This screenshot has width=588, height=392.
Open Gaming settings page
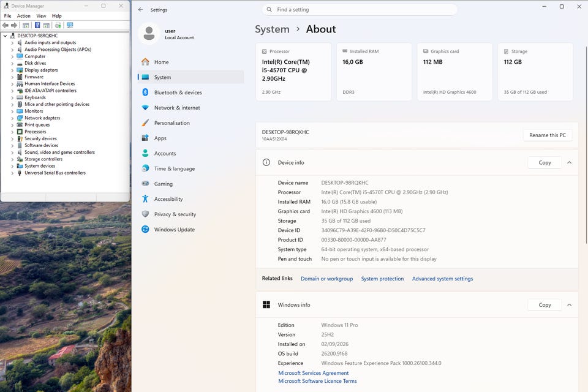[191, 184]
